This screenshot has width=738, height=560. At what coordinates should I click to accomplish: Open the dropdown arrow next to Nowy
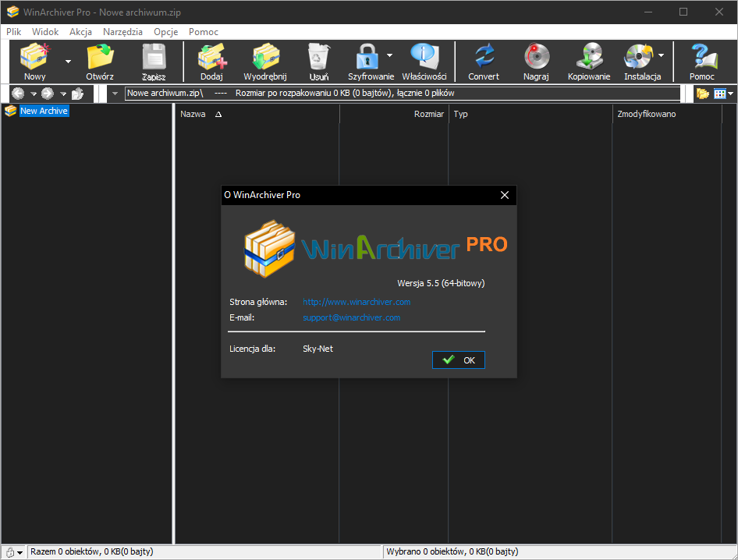(x=68, y=61)
